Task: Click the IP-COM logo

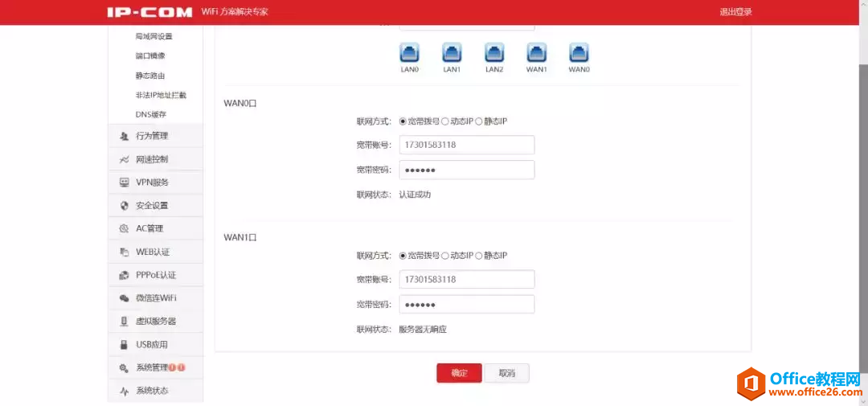Action: (x=149, y=12)
